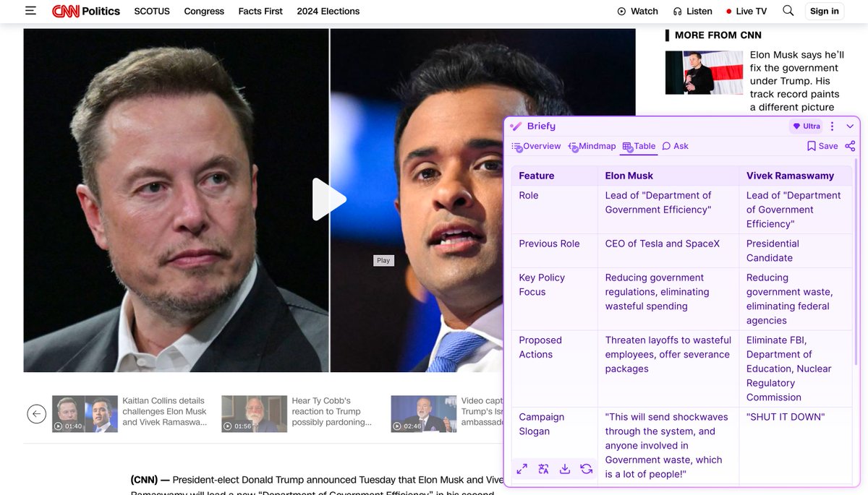Open the Elon Musk fix government article
868x495 pixels.
(x=796, y=81)
